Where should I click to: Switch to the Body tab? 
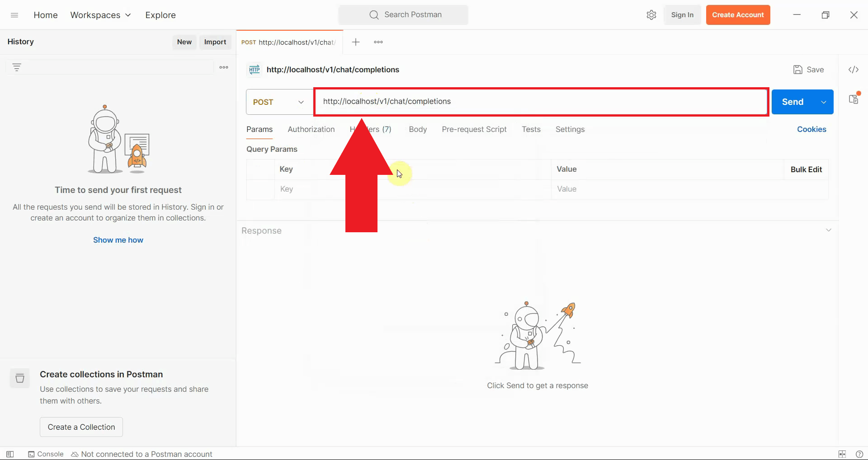tap(417, 129)
